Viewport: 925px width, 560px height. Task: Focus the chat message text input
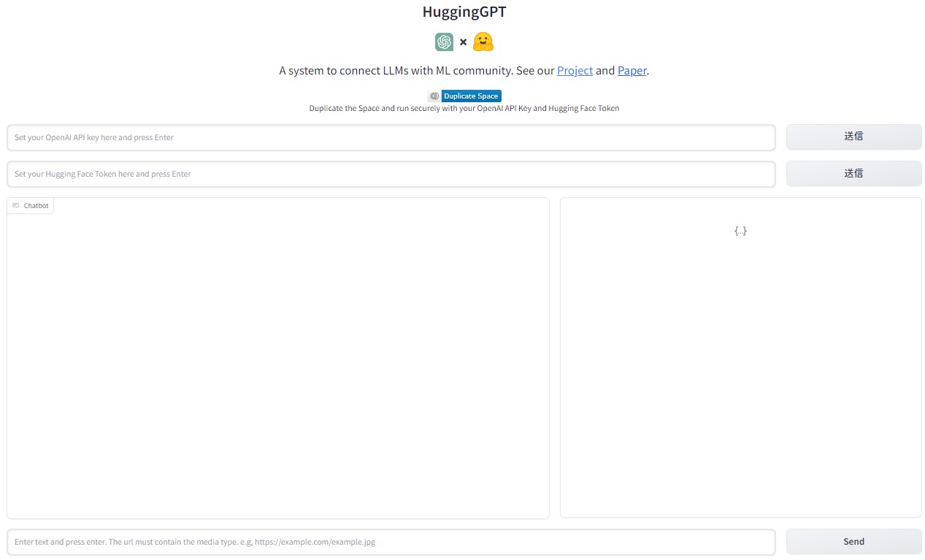[391, 542]
